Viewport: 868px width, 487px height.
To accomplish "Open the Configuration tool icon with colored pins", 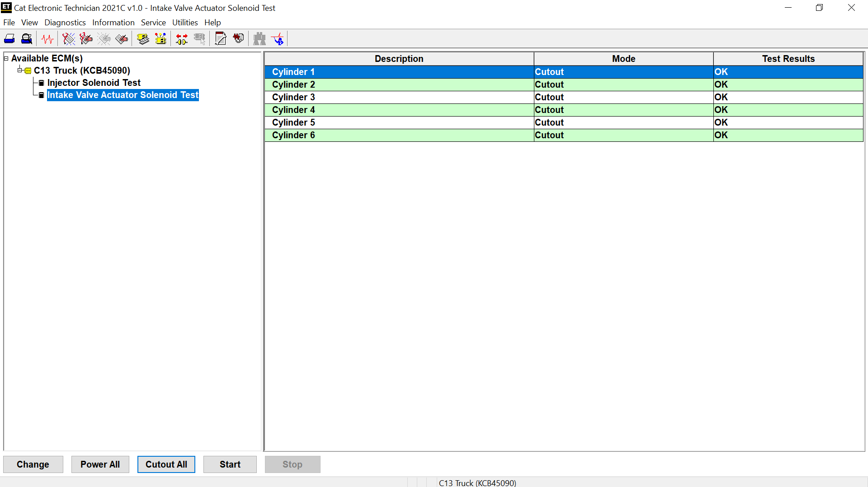I will (160, 39).
